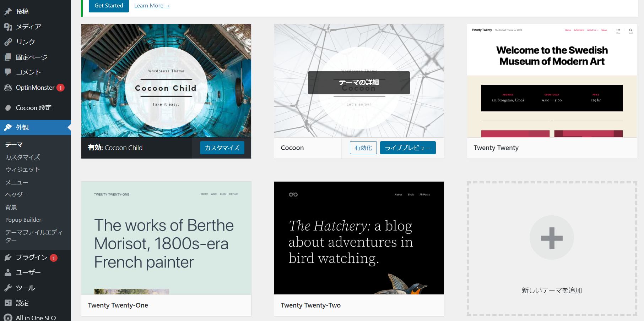644x321 pixels.
Task: Open the 固定ページ menu
Action: click(36, 57)
